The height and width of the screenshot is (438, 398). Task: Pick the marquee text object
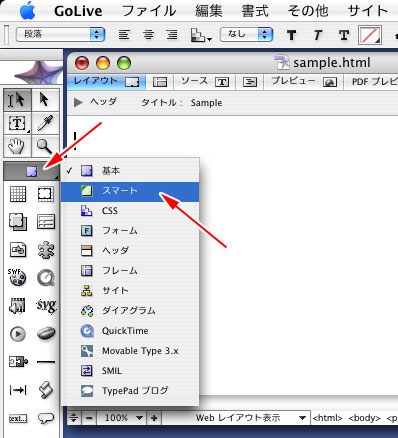18,418
